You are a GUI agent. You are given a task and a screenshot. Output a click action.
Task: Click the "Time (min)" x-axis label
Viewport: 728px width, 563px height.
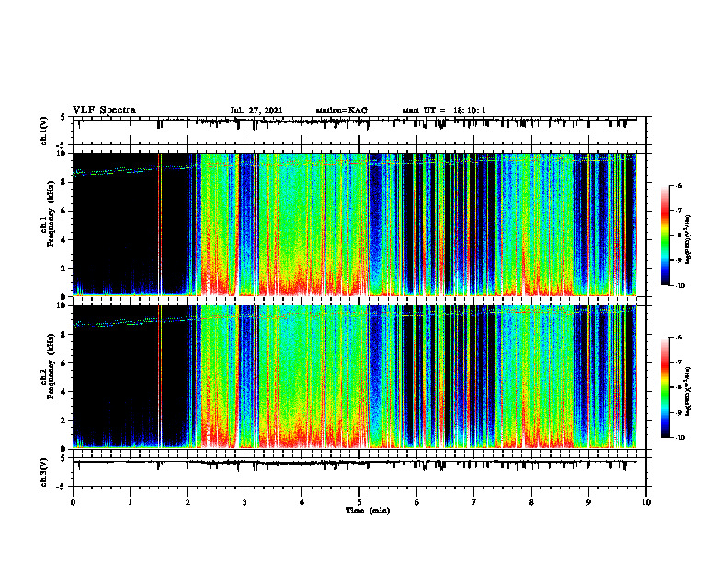click(x=368, y=511)
